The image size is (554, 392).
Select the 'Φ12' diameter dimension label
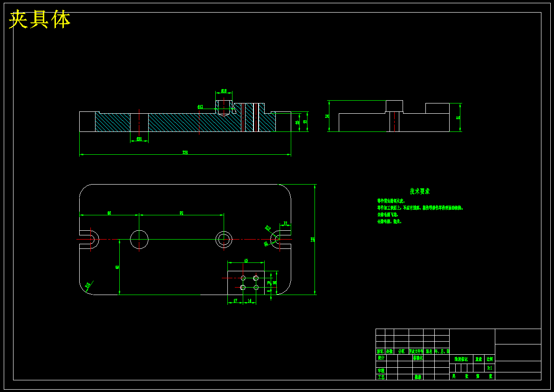[200, 106]
